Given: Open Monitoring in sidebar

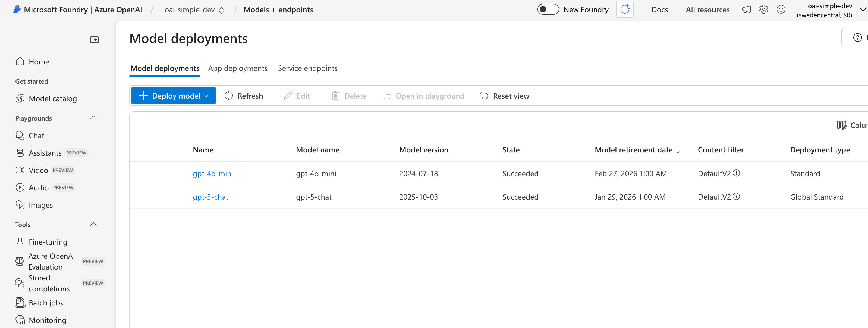Looking at the screenshot, I should coord(41,320).
